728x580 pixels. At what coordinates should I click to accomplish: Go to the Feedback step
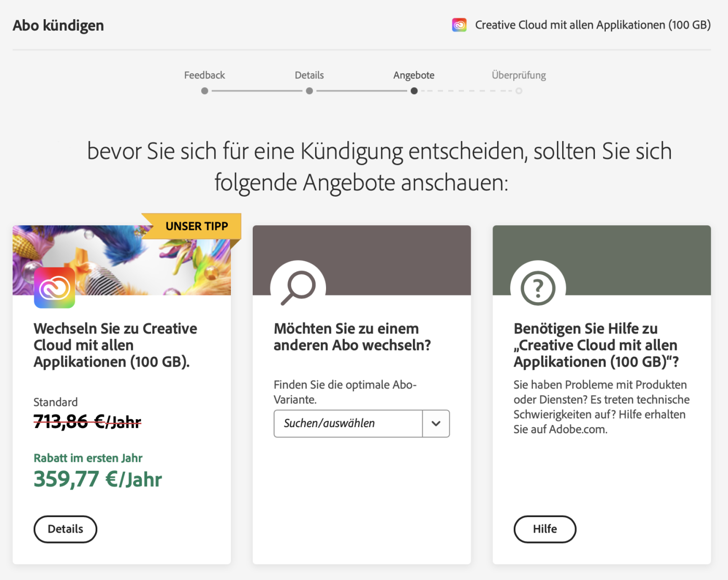pyautogui.click(x=204, y=75)
